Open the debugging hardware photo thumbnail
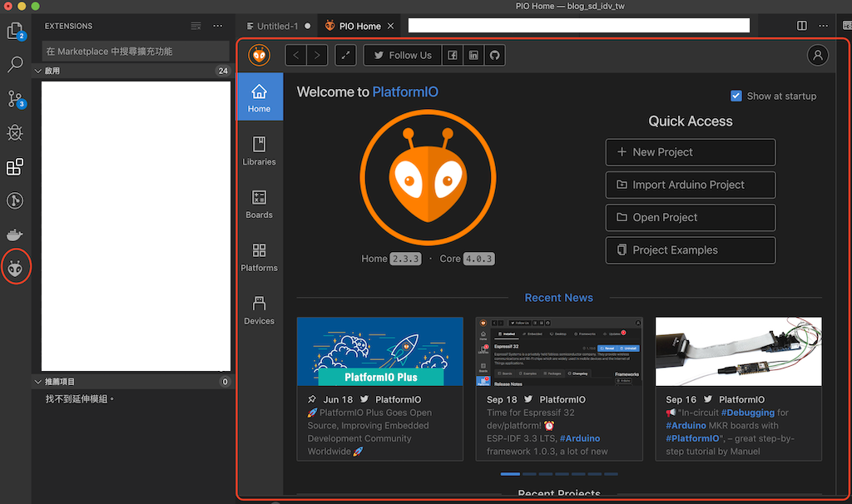 [739, 352]
